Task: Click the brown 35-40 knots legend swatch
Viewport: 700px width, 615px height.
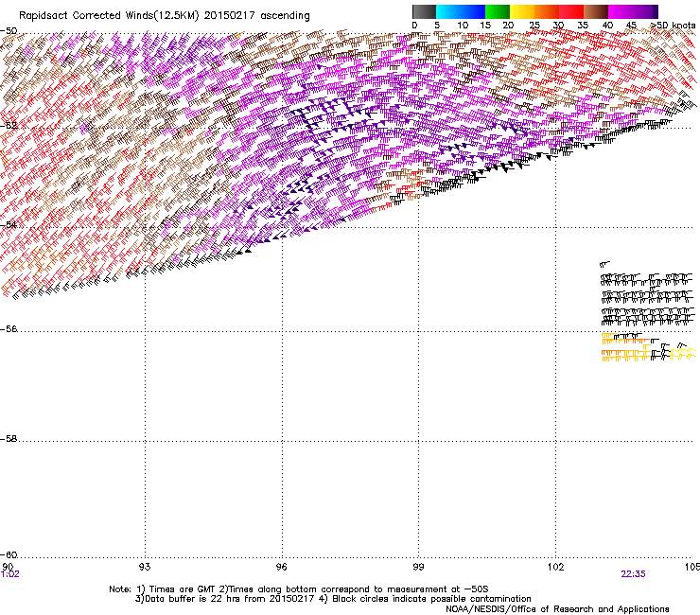Action: [596, 11]
